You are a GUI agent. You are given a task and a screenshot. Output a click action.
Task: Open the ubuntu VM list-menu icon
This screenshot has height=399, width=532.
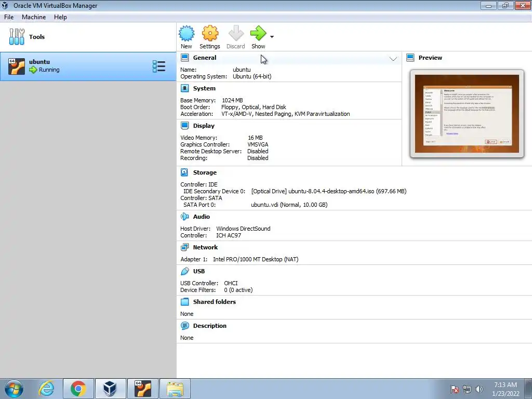point(159,66)
